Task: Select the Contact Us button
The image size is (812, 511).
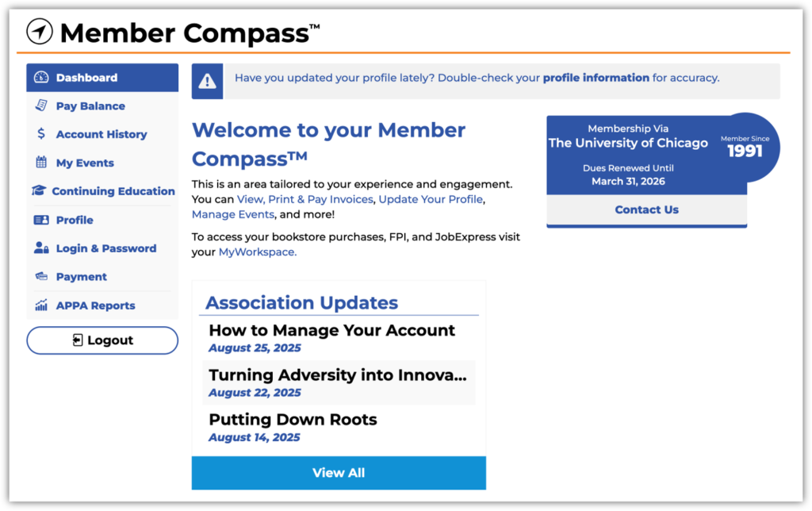Action: [646, 210]
